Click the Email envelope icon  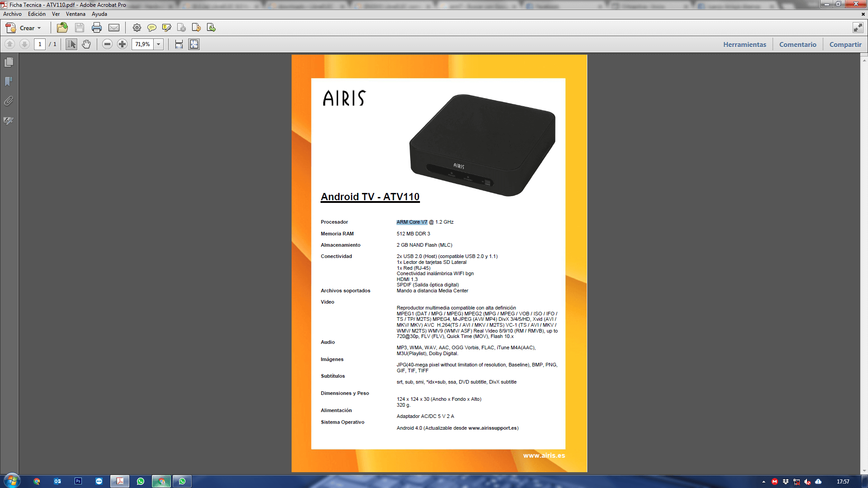[114, 28]
